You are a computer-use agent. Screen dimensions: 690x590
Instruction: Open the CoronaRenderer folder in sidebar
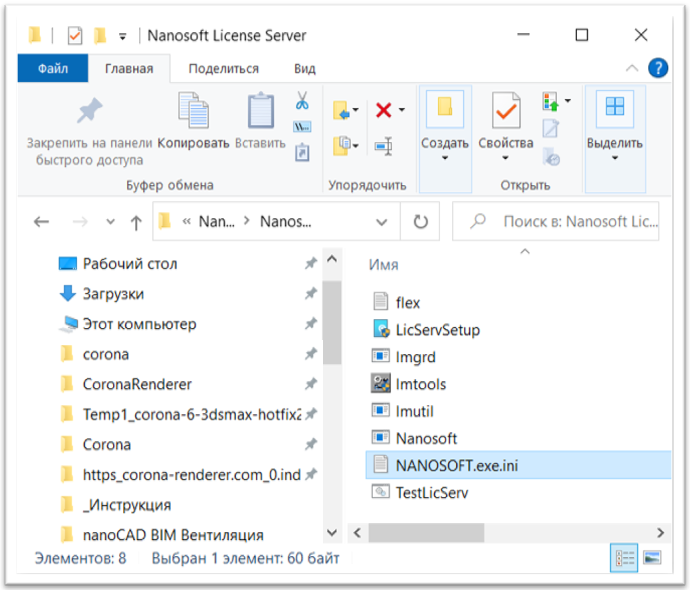137,384
